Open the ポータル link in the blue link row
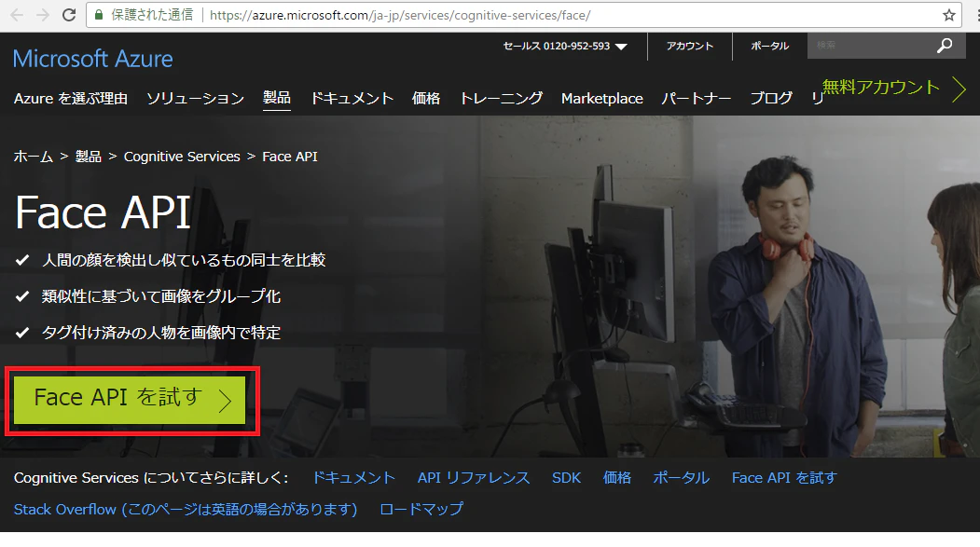Image resolution: width=980 pixels, height=547 pixels. click(682, 478)
